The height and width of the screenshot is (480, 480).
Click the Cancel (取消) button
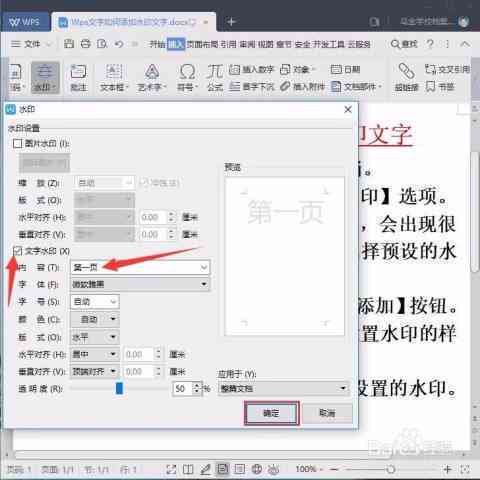coord(327,413)
